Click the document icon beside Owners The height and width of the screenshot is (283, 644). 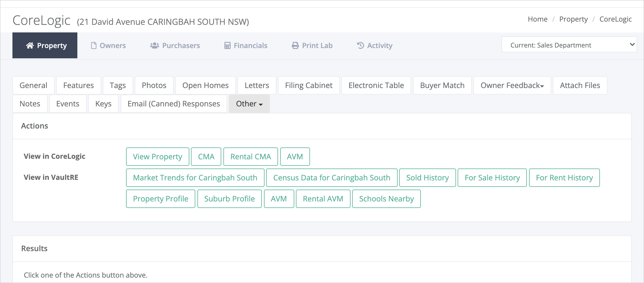(94, 45)
